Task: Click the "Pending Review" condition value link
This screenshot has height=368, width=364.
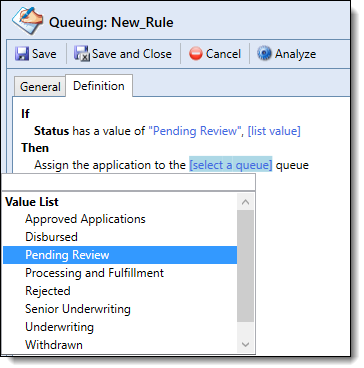Action: pos(195,131)
